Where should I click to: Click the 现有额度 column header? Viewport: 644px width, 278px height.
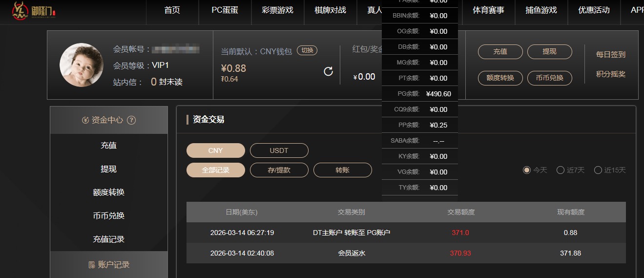pos(571,212)
